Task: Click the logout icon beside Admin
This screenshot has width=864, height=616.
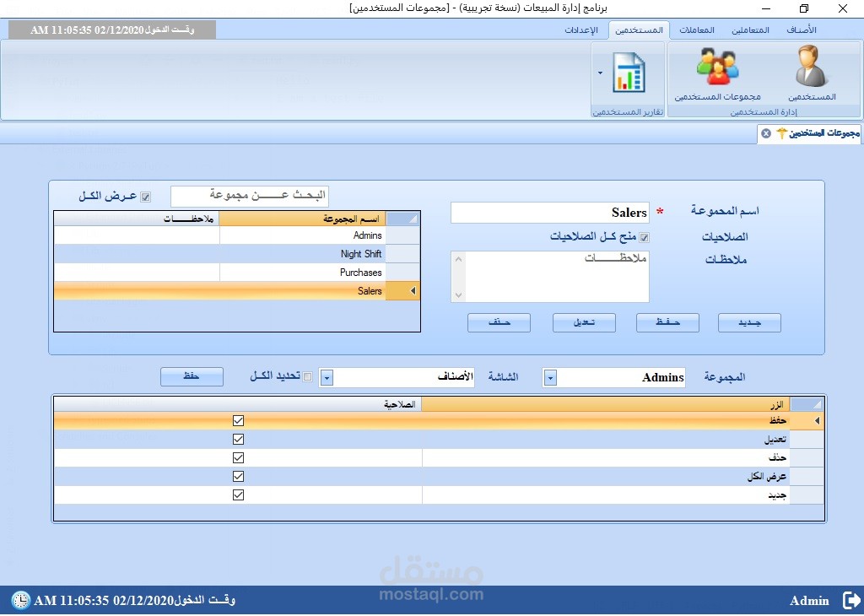Action: point(851,600)
